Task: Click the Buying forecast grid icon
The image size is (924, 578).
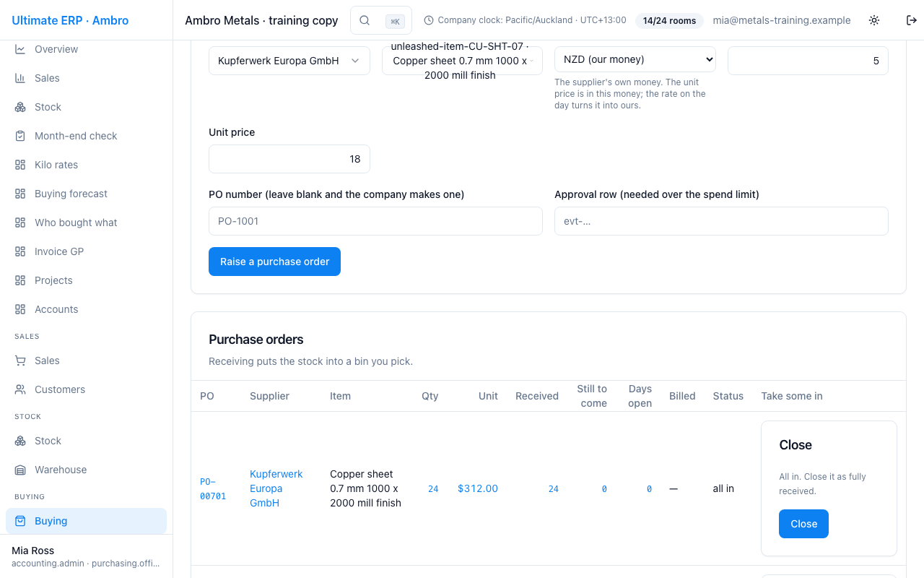Action: tap(20, 194)
